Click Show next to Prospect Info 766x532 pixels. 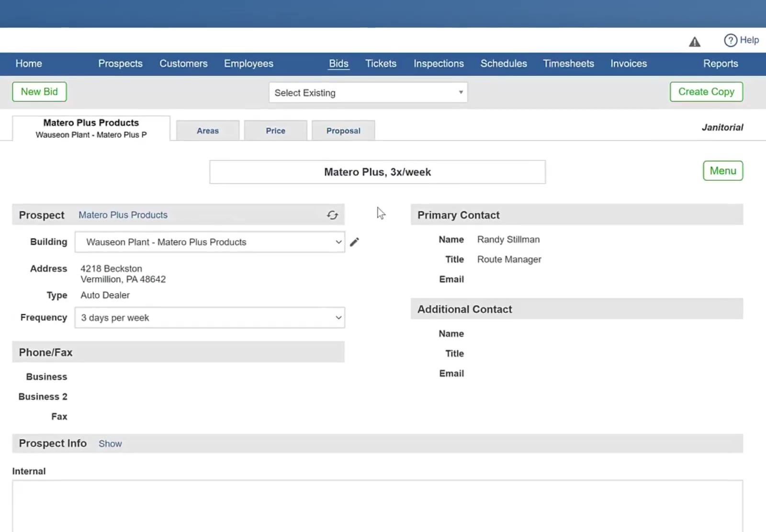tap(110, 444)
